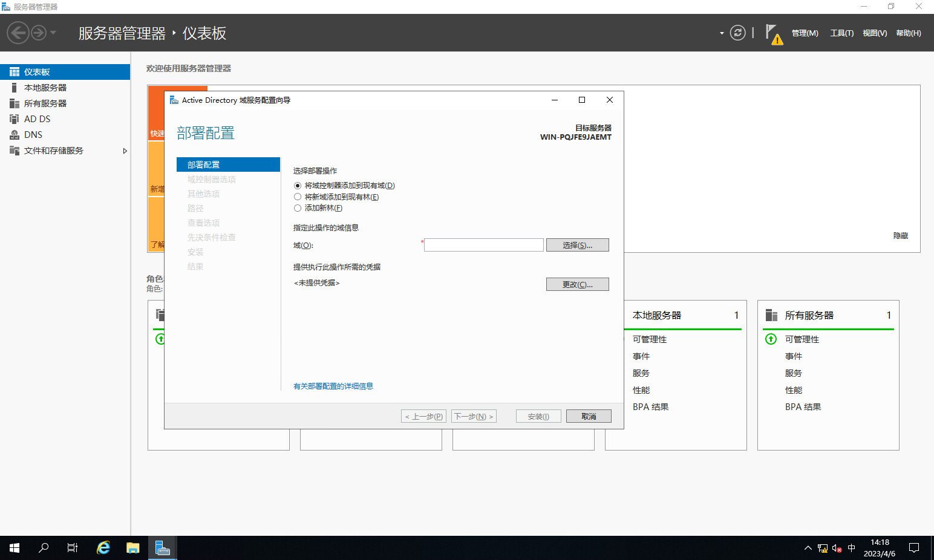Click the Cancel button in wizard
The width and height of the screenshot is (934, 560).
point(588,416)
